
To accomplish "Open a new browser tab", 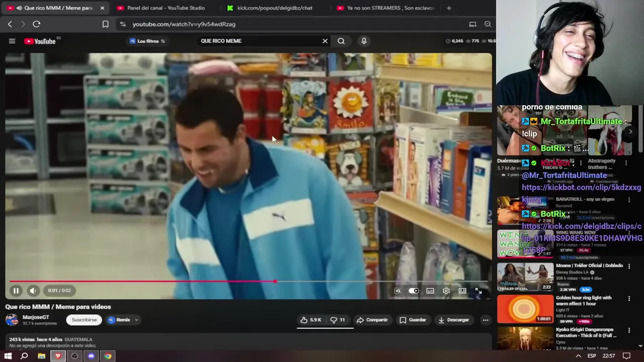I will pos(449,8).
